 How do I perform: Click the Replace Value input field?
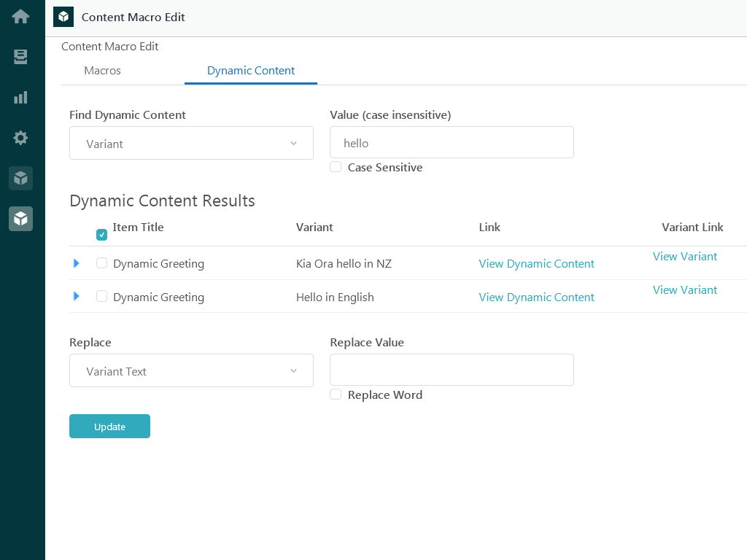click(452, 370)
